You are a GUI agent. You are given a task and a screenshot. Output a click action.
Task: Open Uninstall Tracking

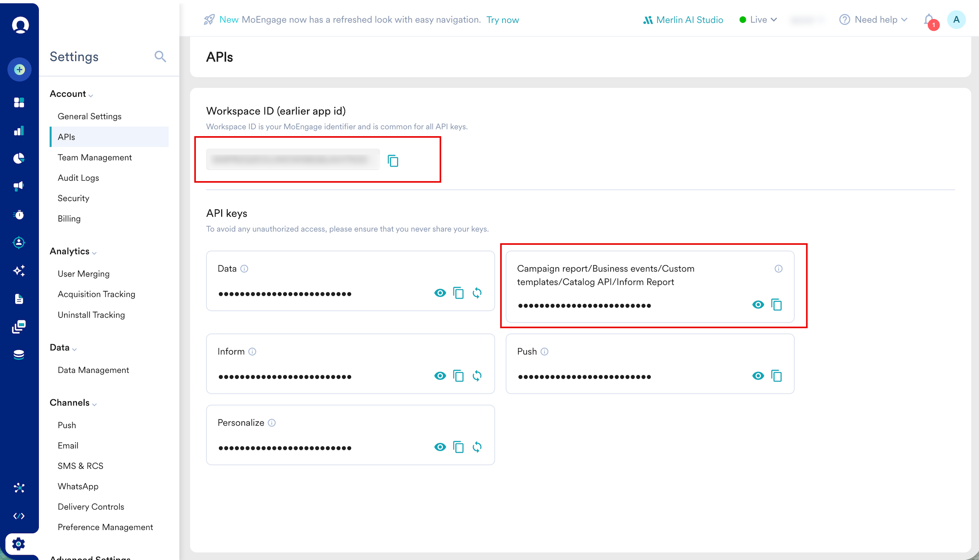pos(91,315)
